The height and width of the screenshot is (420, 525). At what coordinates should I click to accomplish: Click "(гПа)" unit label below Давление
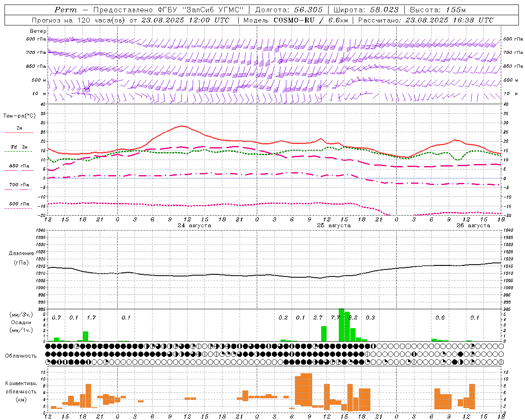click(21, 262)
